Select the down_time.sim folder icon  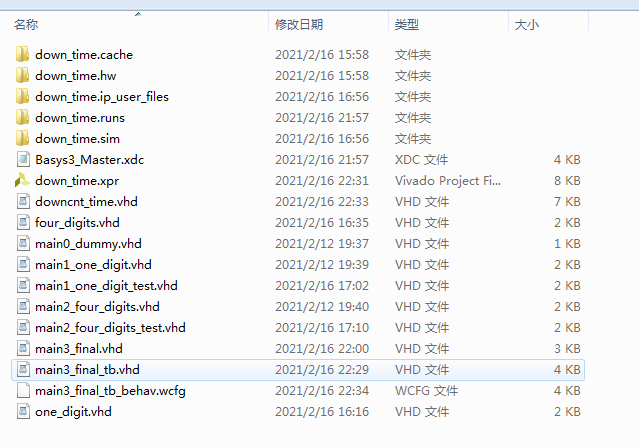[22, 139]
